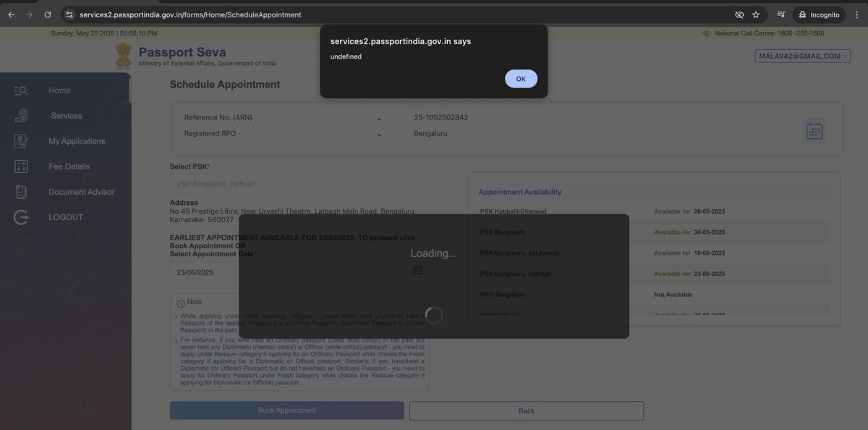Click the 26-05-2025 available date for PSK Hubballi-Dharwad
The height and width of the screenshot is (430, 868).
click(x=710, y=211)
